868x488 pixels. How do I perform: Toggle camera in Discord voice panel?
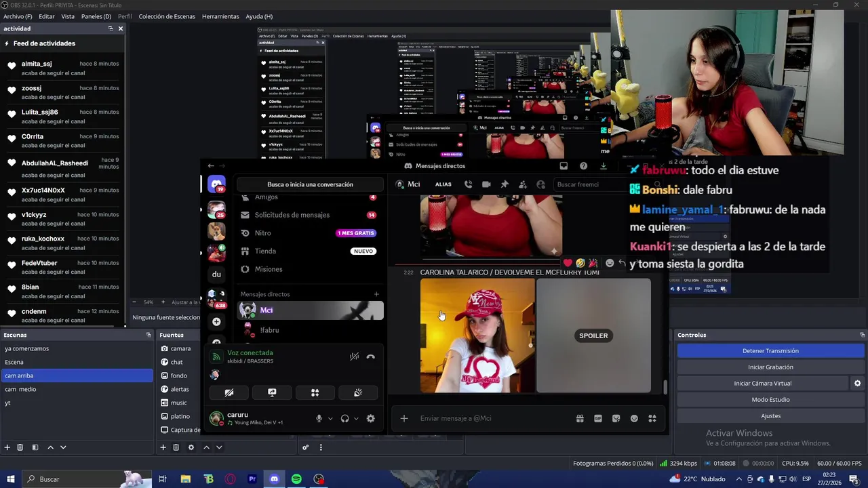(x=229, y=392)
